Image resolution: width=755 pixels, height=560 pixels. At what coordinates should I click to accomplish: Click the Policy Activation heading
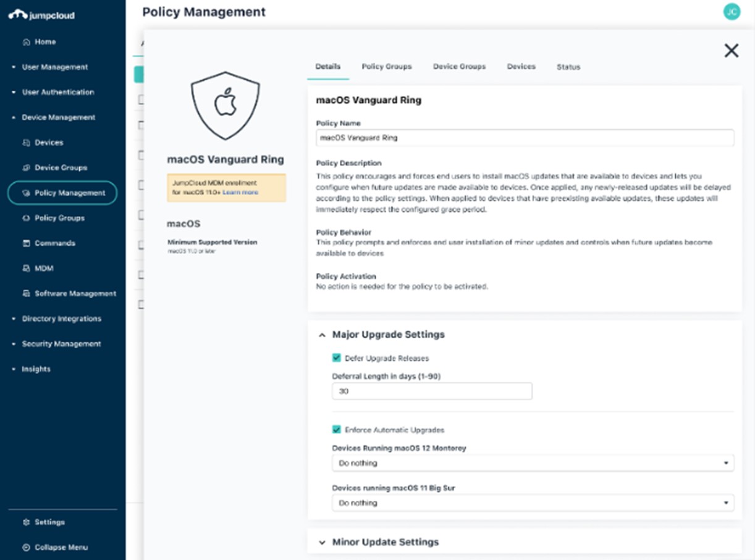pos(346,277)
